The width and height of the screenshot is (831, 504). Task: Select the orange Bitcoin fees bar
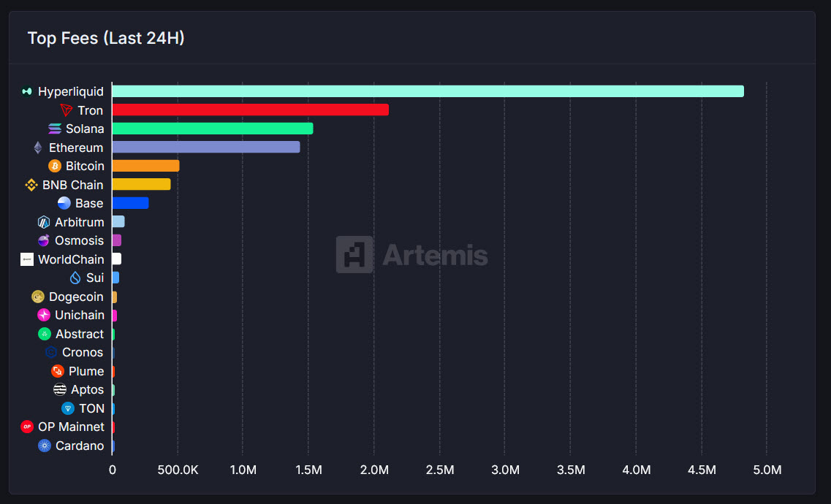145,166
